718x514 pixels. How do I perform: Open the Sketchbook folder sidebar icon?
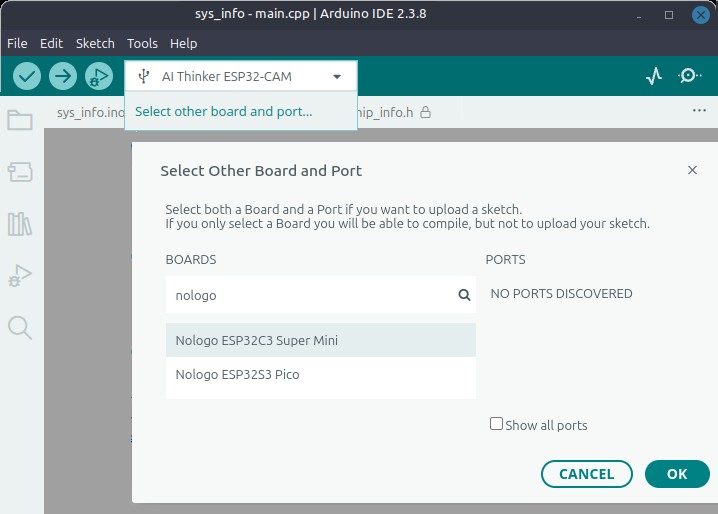coord(20,120)
